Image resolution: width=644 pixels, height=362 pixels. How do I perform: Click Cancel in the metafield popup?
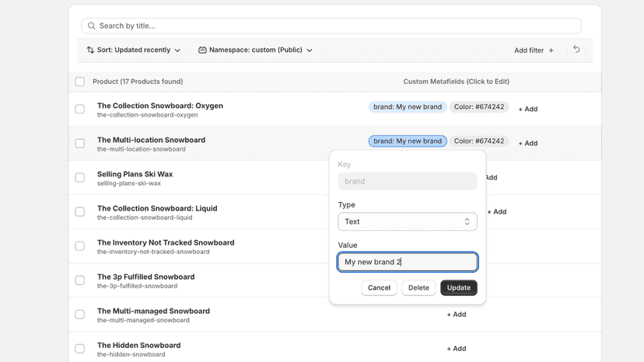379,287
